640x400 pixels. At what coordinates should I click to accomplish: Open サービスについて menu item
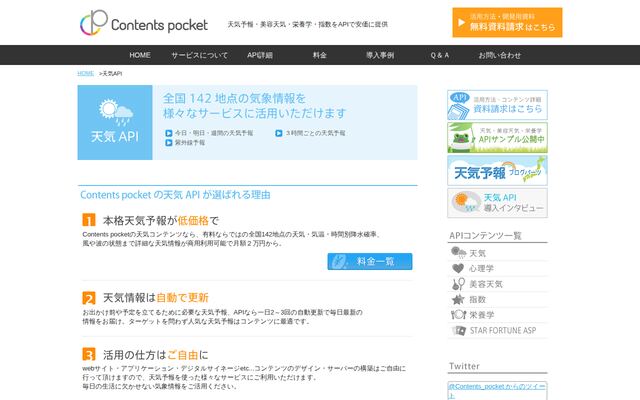pyautogui.click(x=199, y=55)
